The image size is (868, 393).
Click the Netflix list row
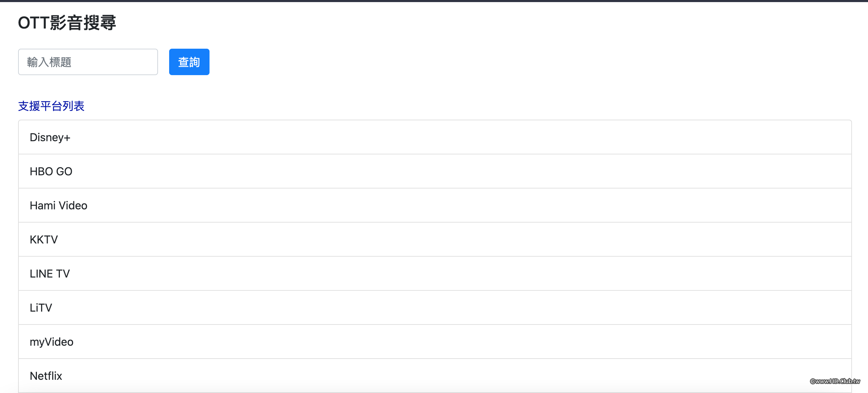pyautogui.click(x=435, y=376)
